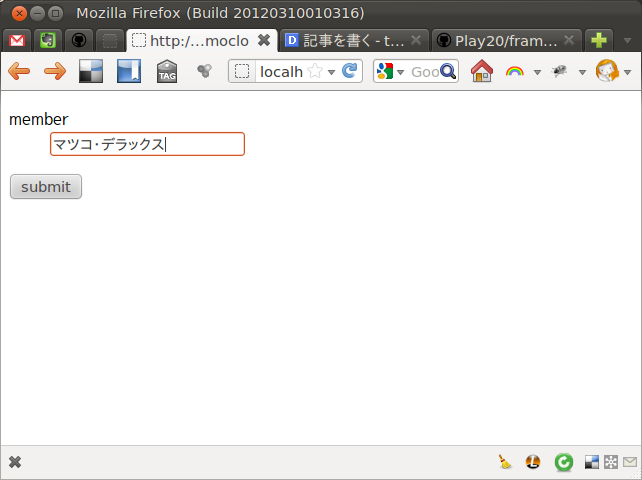Open the pinned GitHub tab
The width and height of the screenshot is (642, 480).
(79, 41)
